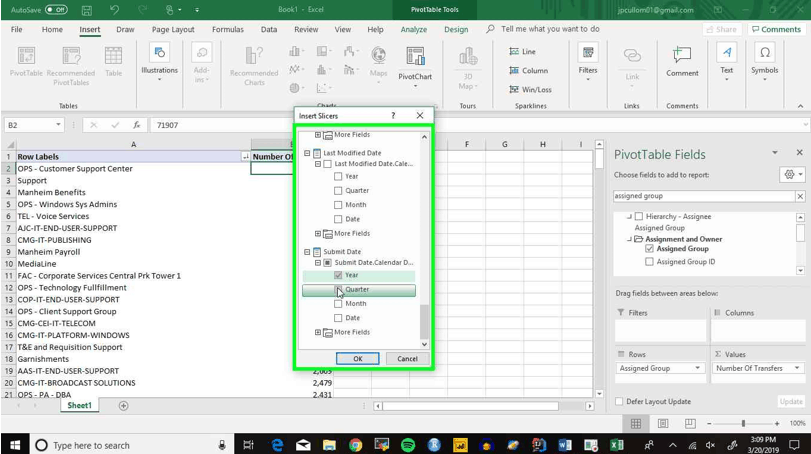Switch to Normal view in status bar

636,423
